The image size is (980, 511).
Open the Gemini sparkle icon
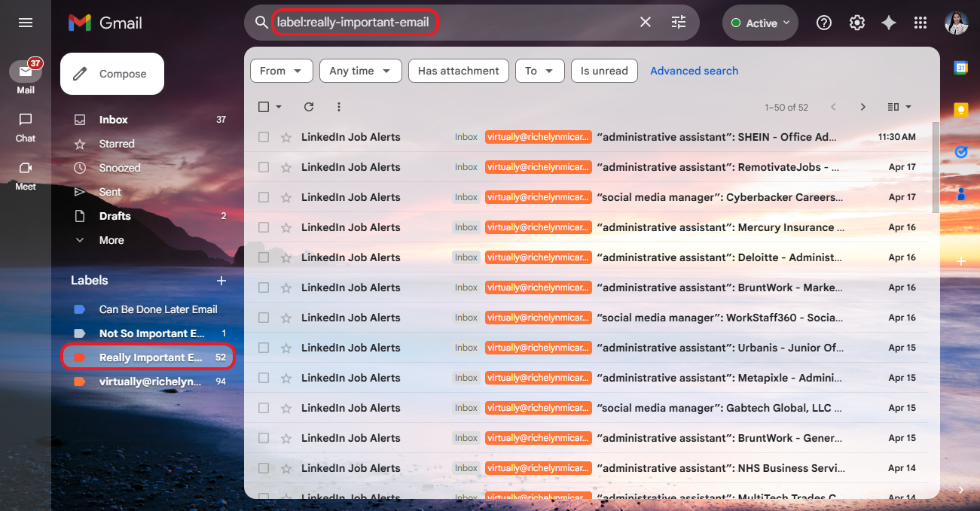[889, 23]
